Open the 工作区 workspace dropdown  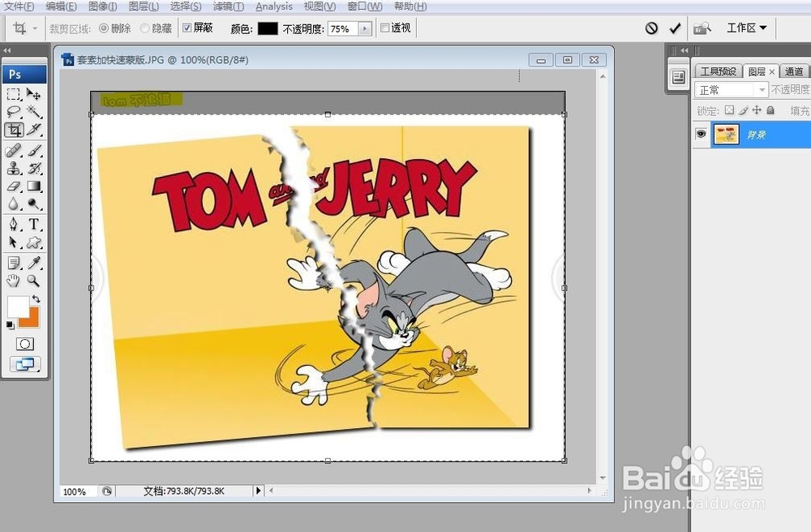(x=746, y=28)
